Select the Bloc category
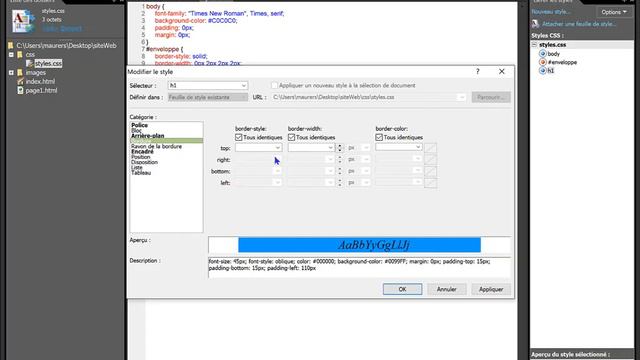Viewport: 640px width, 360px height. click(x=136, y=131)
